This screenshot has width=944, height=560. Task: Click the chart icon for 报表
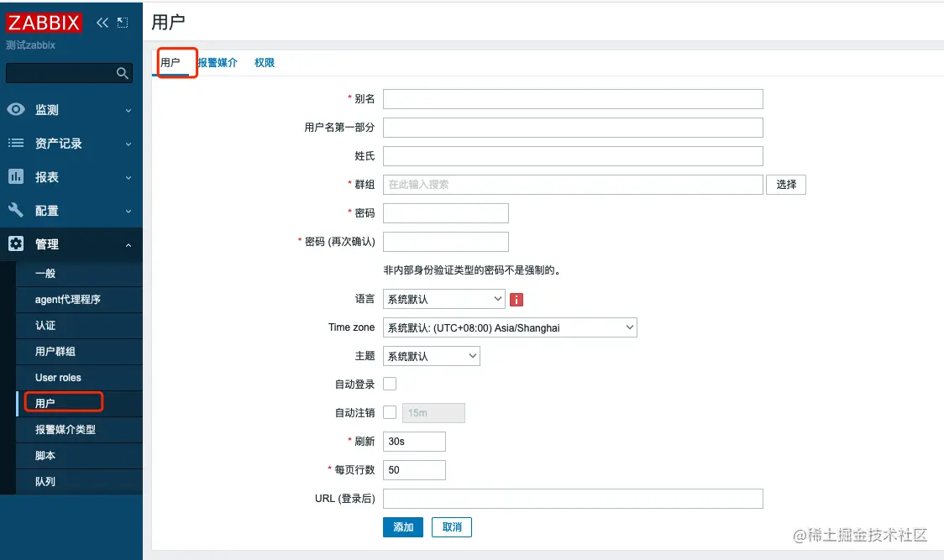tap(16, 176)
